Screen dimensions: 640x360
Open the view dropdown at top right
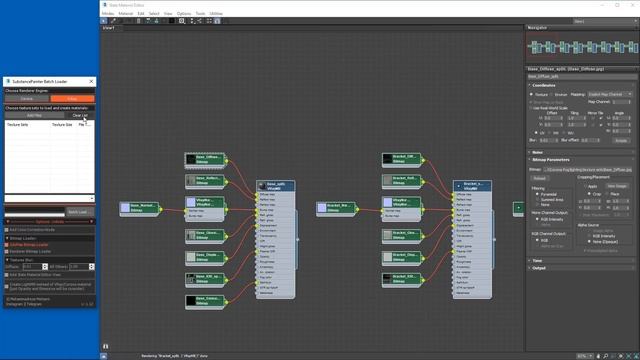606,21
